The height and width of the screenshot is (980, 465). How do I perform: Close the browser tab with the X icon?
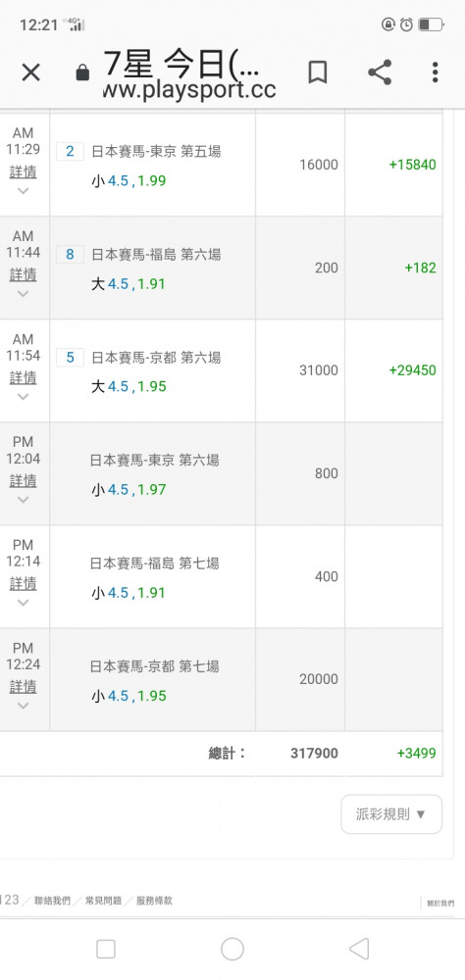click(x=30, y=73)
